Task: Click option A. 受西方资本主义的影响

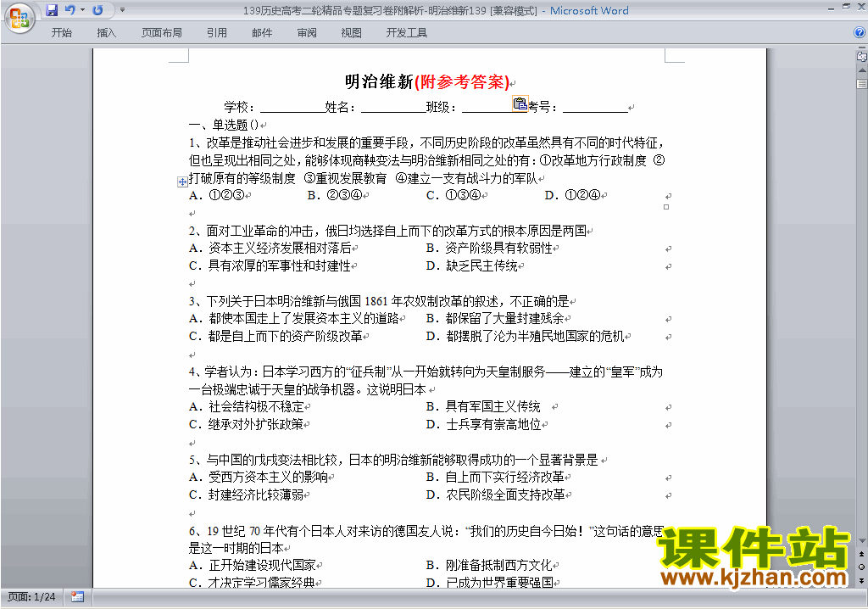Action: (259, 478)
